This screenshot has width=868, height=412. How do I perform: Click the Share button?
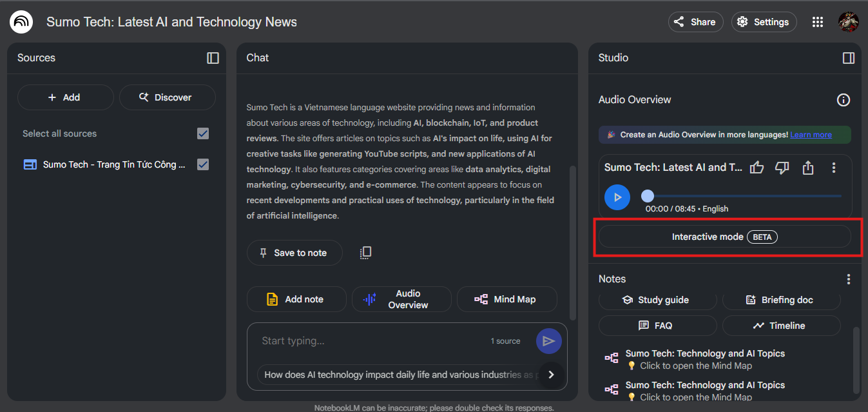pos(696,22)
